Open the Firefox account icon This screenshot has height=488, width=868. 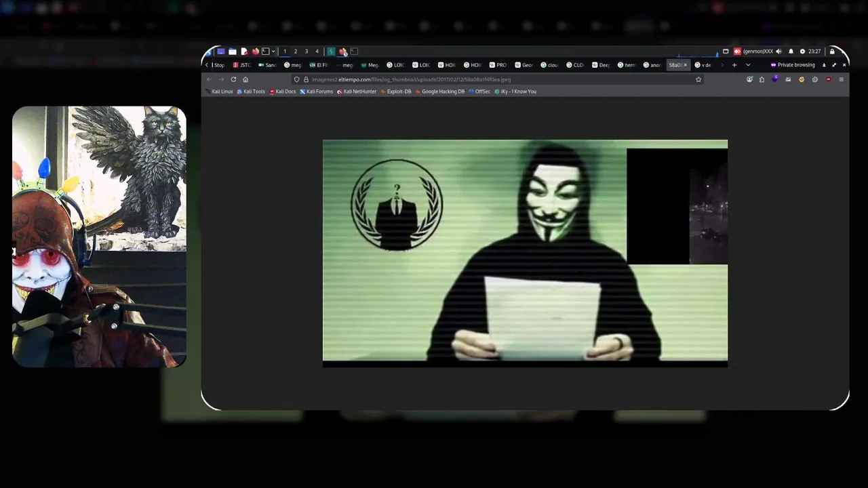[749, 79]
